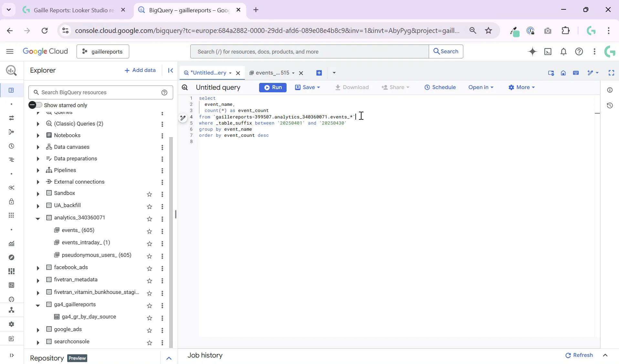Focus the Search BigQuery resources field
This screenshot has height=364, width=619.
[x=101, y=93]
